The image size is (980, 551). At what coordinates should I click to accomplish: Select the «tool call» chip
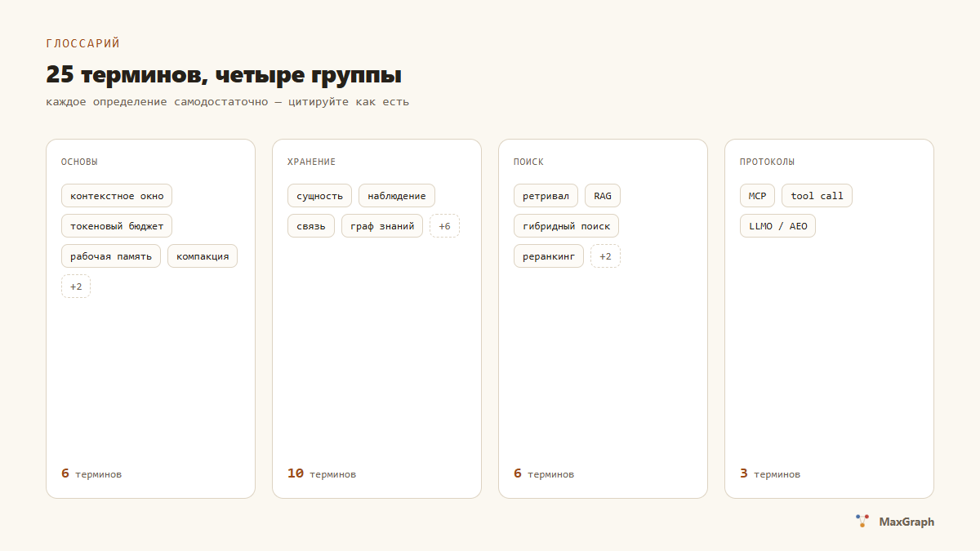[x=817, y=196]
